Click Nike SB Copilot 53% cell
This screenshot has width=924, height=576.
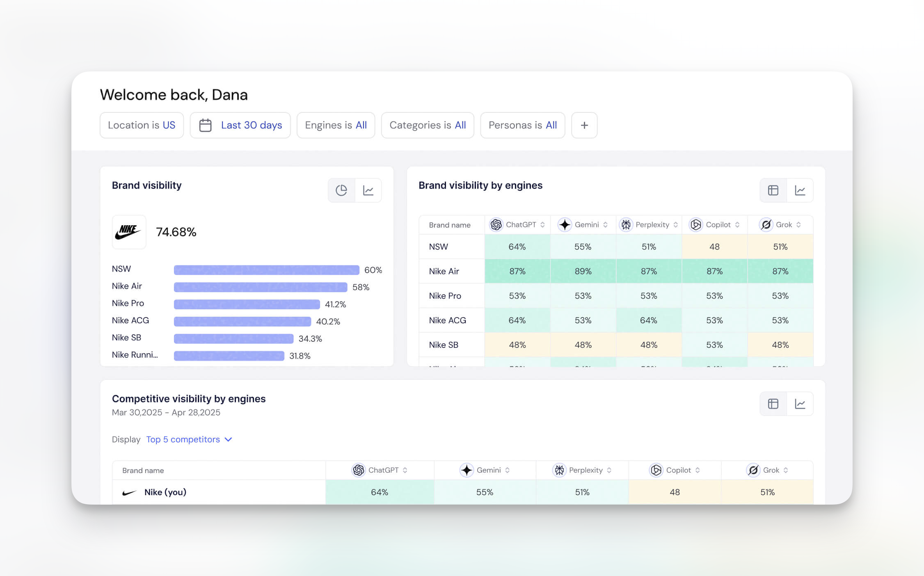tap(715, 345)
